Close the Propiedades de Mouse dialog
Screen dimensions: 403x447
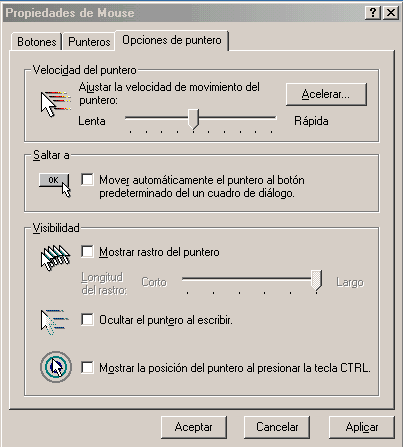pos(391,13)
